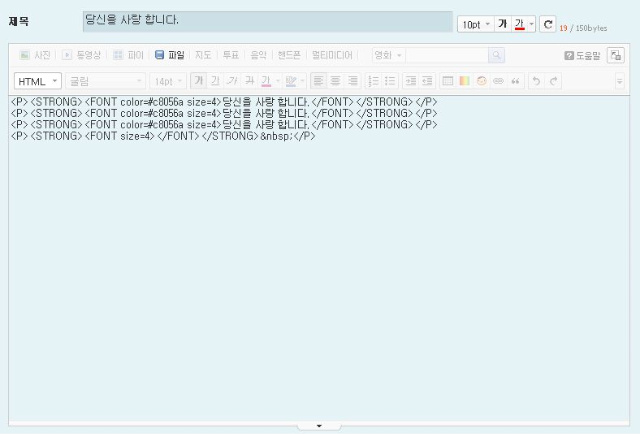
Task: Open the background color palette icon
Action: click(464, 81)
